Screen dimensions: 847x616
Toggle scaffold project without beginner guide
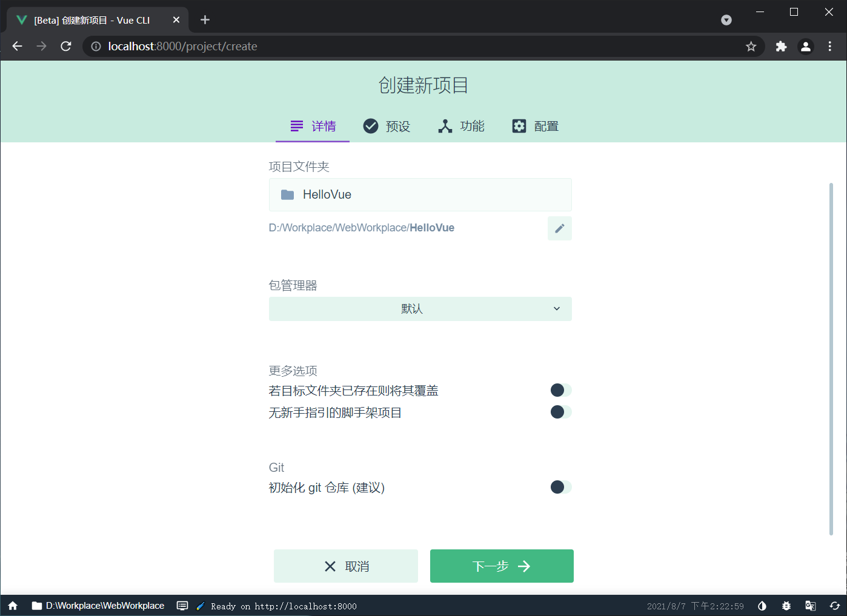point(560,412)
